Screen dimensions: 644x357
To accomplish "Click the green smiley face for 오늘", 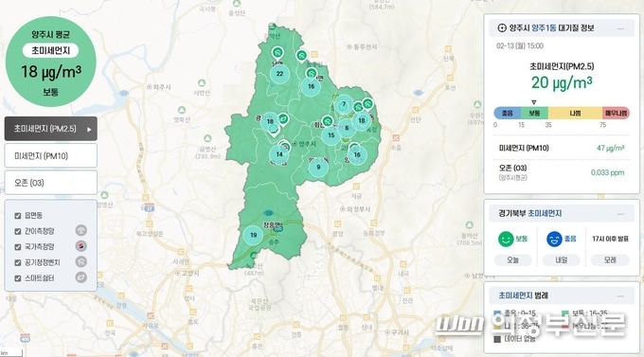I will click(x=506, y=239).
